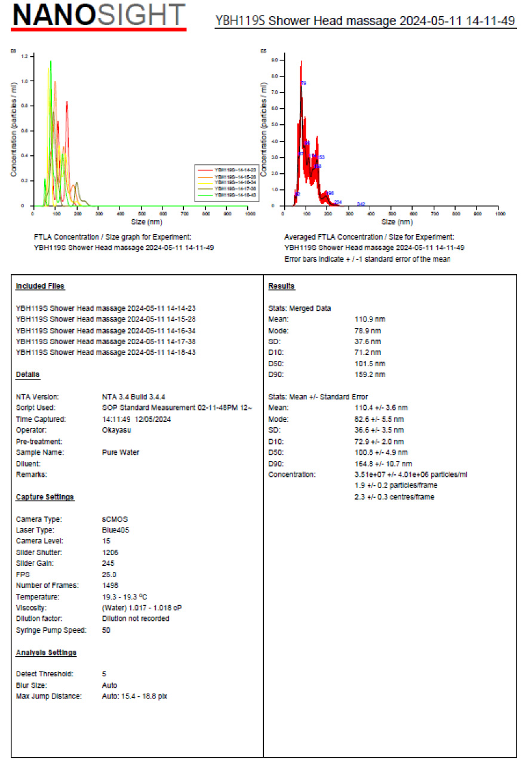Viewport: 532px width, 769px height.
Task: Select the script 'SOP Standard Measurement 02-11-48PM 12~'
Action: tap(177, 408)
